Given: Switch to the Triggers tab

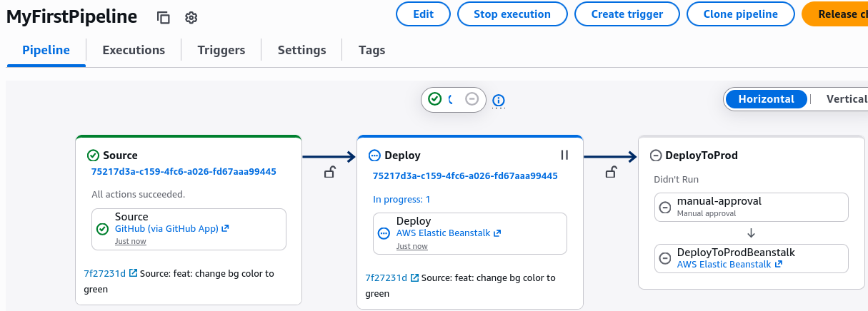Looking at the screenshot, I should pos(221,50).
